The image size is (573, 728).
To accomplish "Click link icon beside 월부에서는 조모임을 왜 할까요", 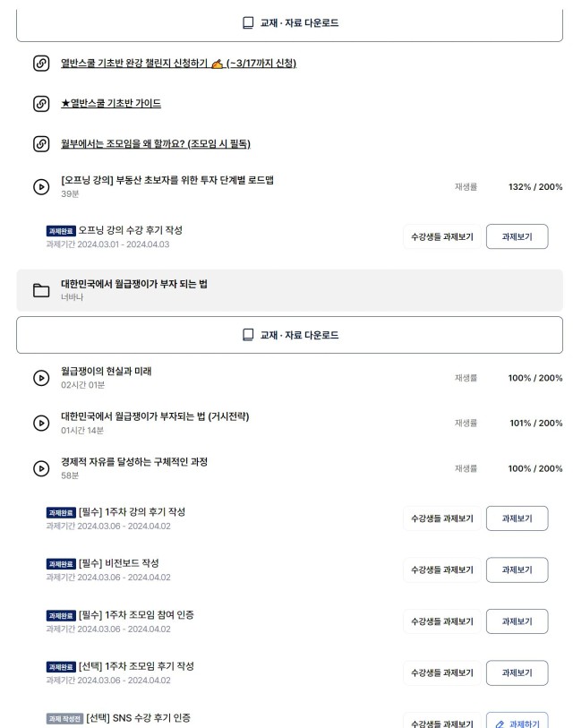I will (41, 144).
